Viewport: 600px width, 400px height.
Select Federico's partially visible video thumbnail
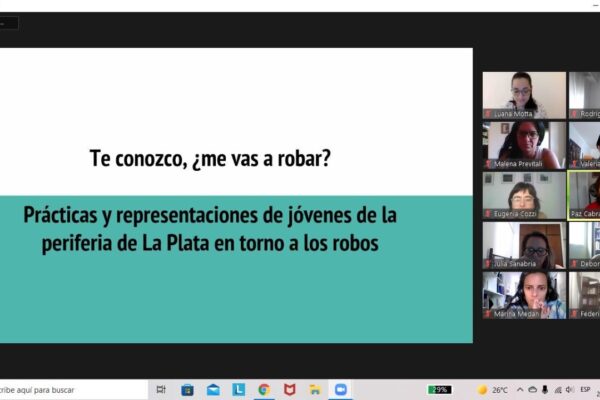tap(584, 295)
